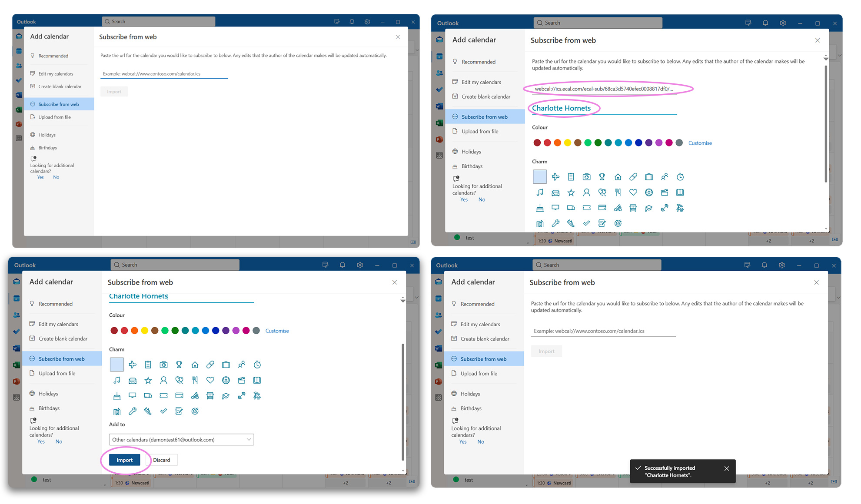Click Customise link in dialog with Discard button
This screenshot has height=504, width=861.
277,331
